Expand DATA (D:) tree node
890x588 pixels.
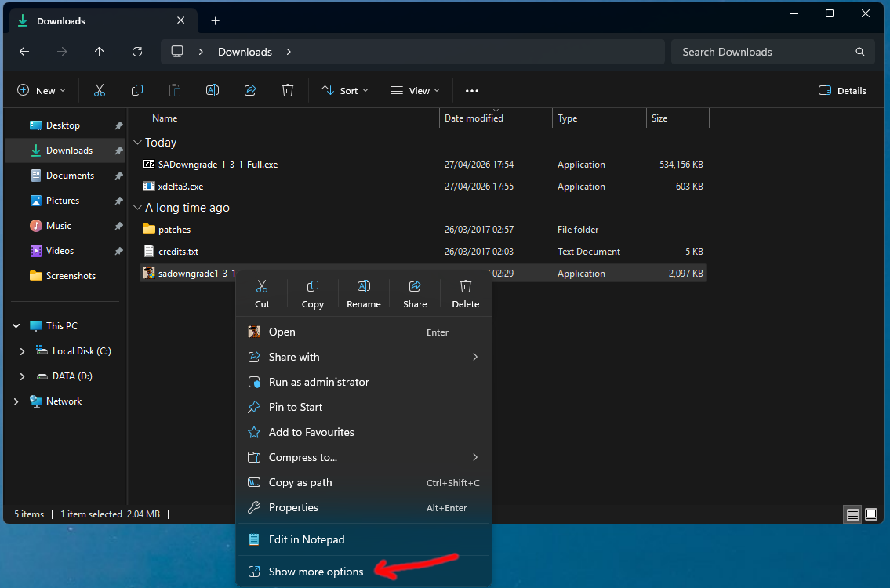(x=22, y=376)
